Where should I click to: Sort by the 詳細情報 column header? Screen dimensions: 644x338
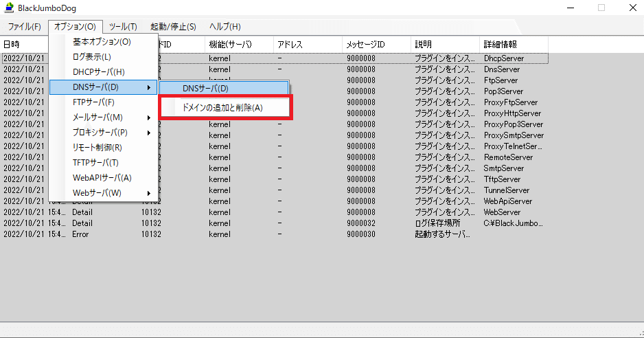514,45
